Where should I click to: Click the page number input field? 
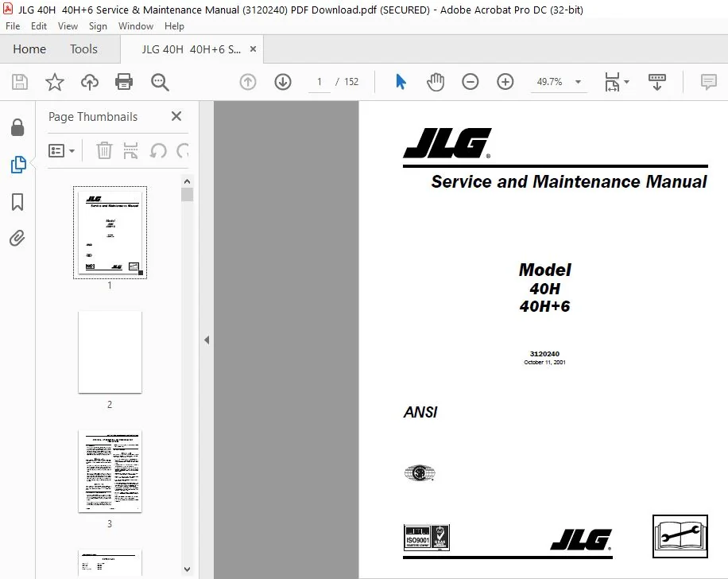click(x=319, y=82)
